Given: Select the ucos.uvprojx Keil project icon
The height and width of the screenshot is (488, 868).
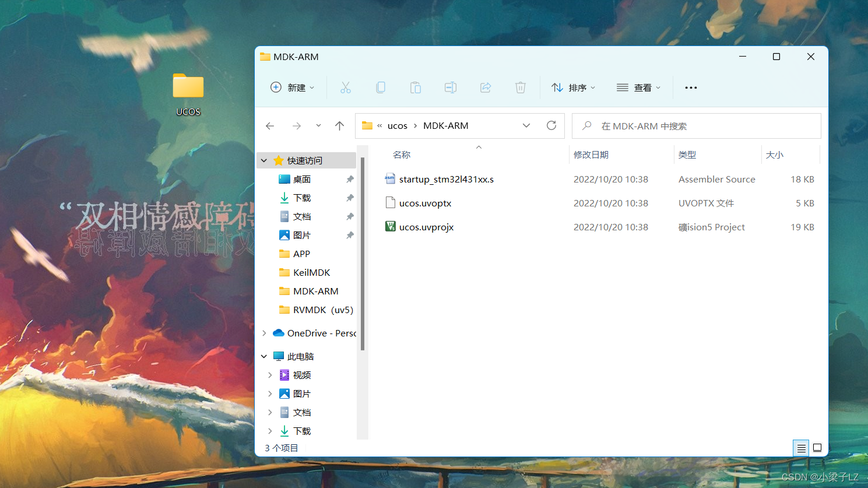Looking at the screenshot, I should (x=390, y=227).
